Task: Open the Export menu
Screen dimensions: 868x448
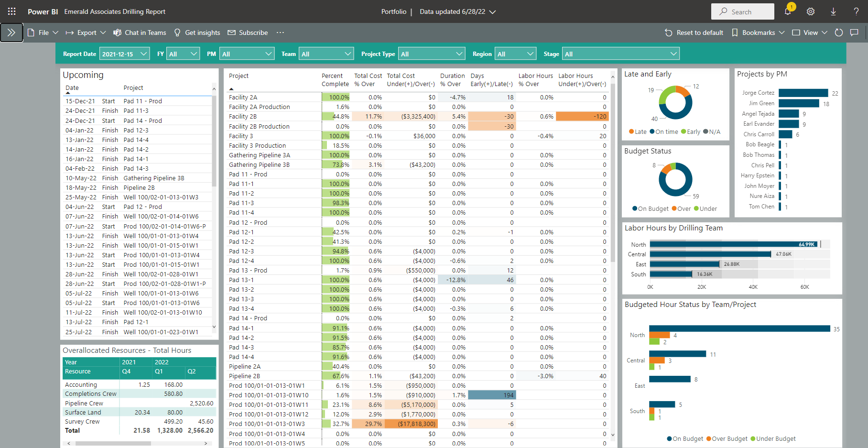Action: point(86,33)
